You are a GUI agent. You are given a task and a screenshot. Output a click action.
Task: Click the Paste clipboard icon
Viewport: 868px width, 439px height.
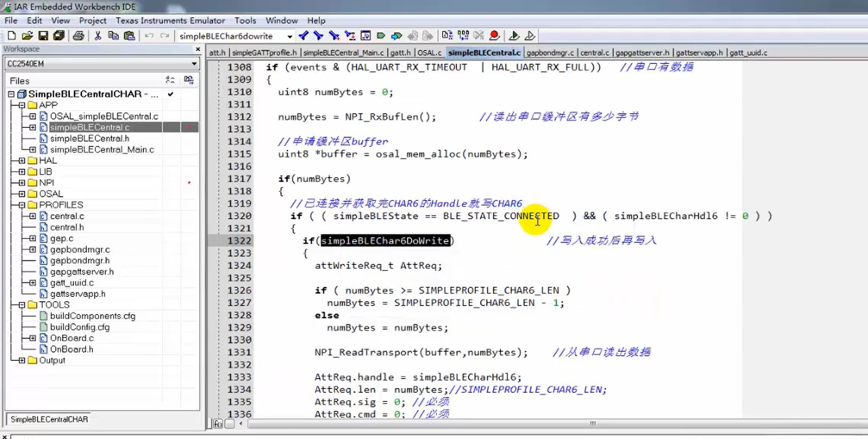(129, 36)
